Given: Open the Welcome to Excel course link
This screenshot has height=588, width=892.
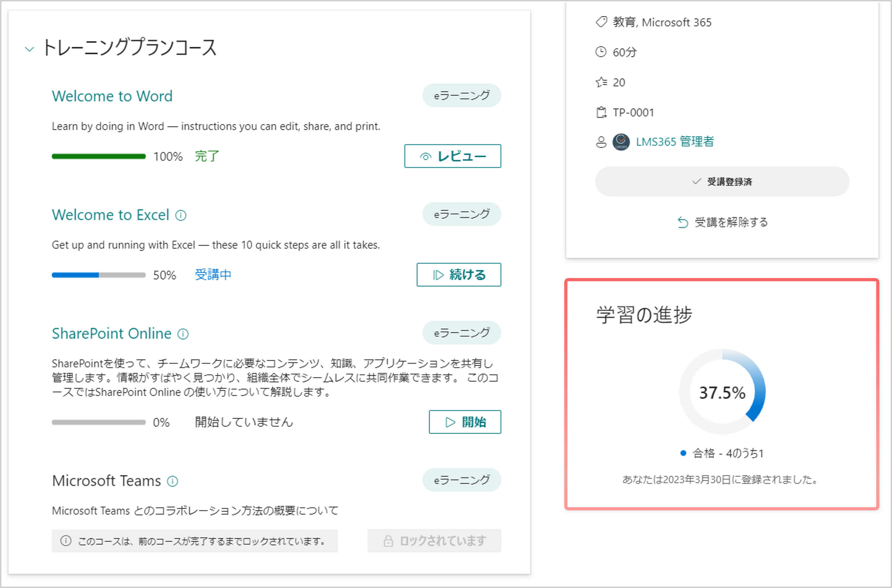Looking at the screenshot, I should tap(111, 215).
